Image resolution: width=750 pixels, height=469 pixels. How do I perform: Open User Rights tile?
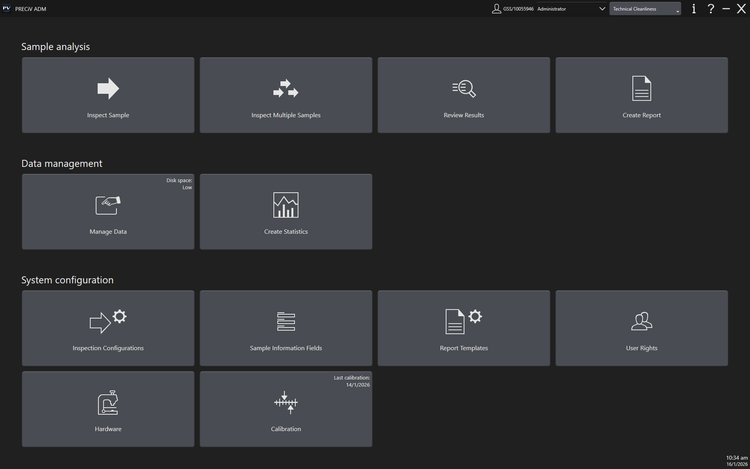tap(641, 328)
